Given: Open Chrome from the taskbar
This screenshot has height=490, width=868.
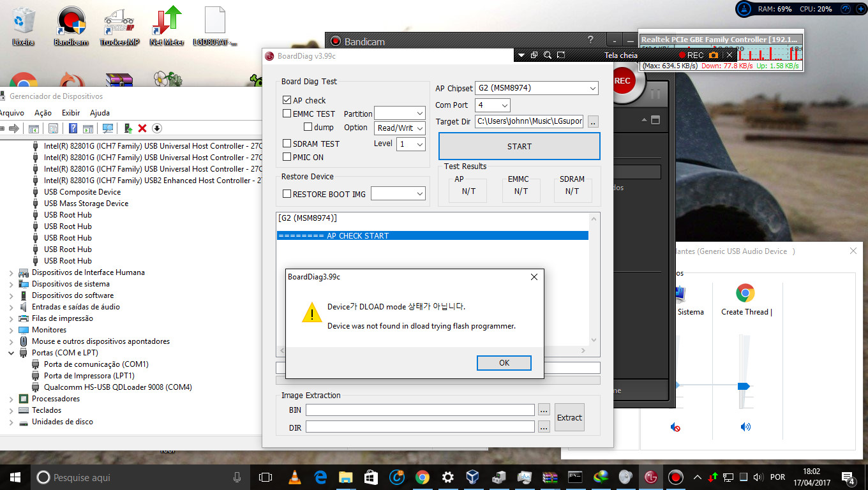Looking at the screenshot, I should 422,477.
